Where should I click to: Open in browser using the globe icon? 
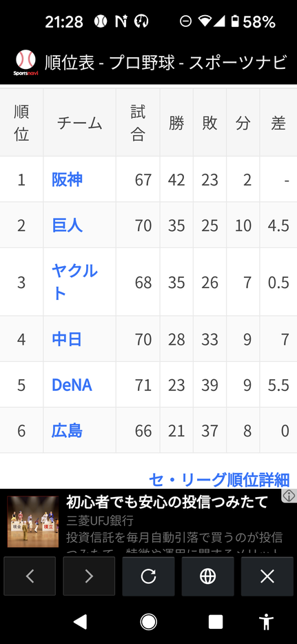[208, 576]
